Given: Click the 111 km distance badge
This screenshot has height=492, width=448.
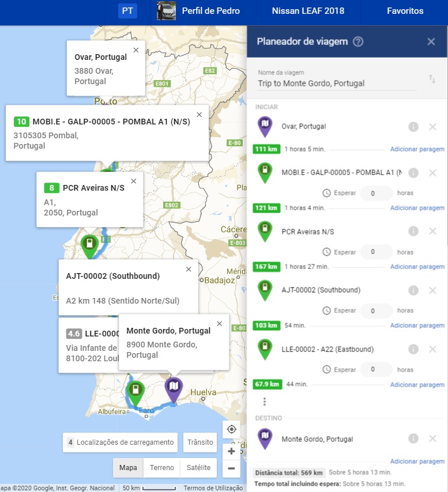Looking at the screenshot, I should pyautogui.click(x=266, y=149).
